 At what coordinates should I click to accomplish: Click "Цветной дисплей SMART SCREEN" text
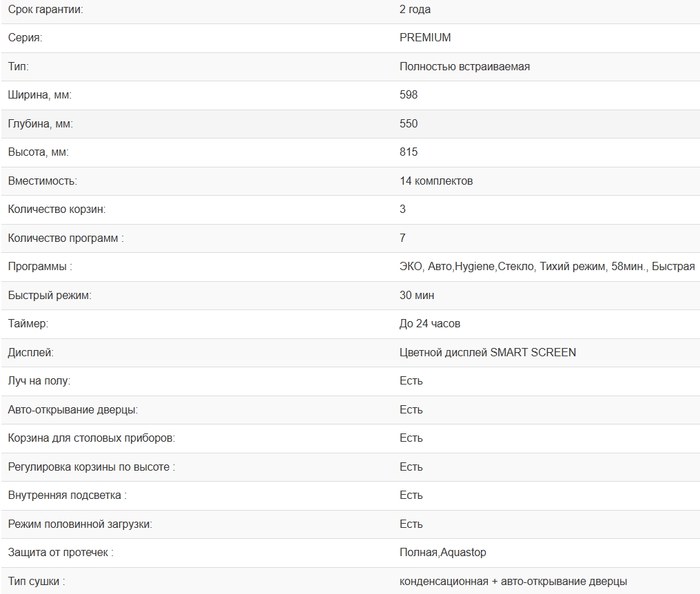point(488,353)
